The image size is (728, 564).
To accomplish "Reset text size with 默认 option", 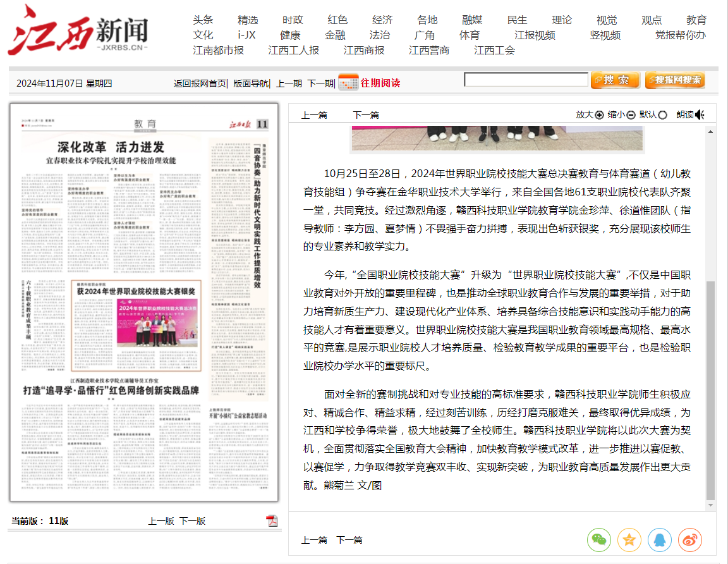I will (x=662, y=114).
